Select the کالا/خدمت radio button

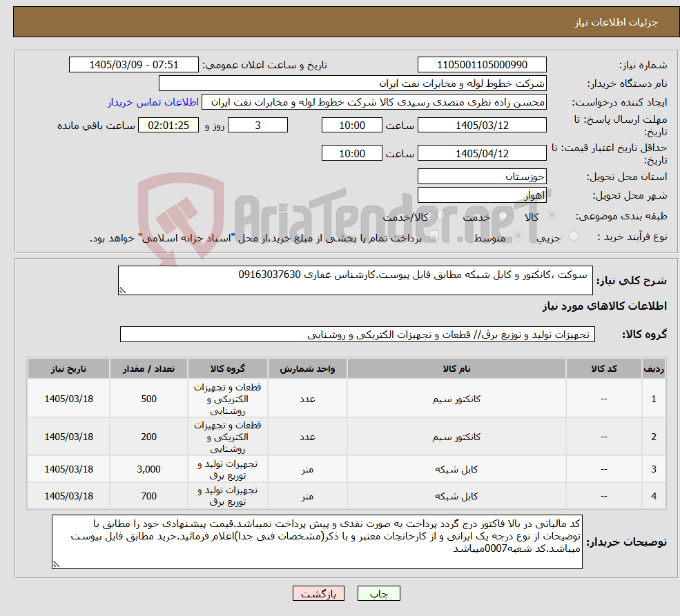click(x=441, y=215)
